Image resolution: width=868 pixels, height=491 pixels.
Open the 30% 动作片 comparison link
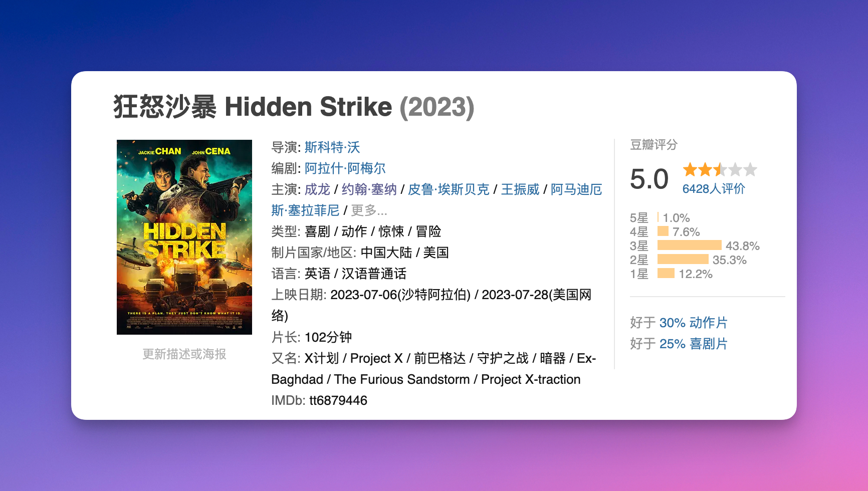point(693,323)
